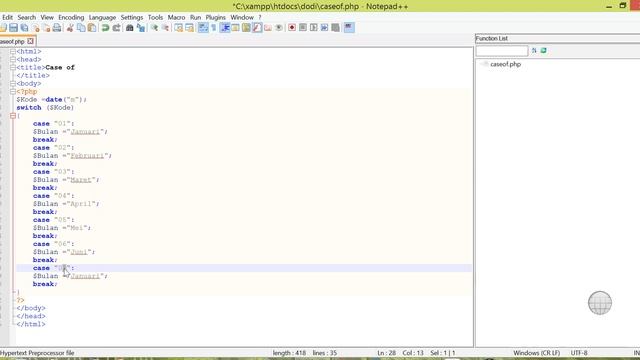Toggle the Function List toolbar icon

click(257, 28)
